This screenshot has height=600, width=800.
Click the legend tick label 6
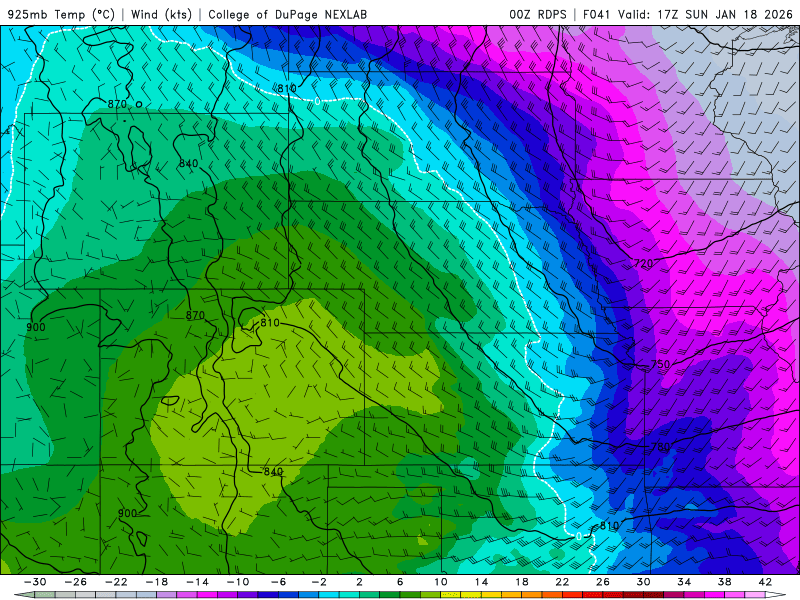pos(400,582)
